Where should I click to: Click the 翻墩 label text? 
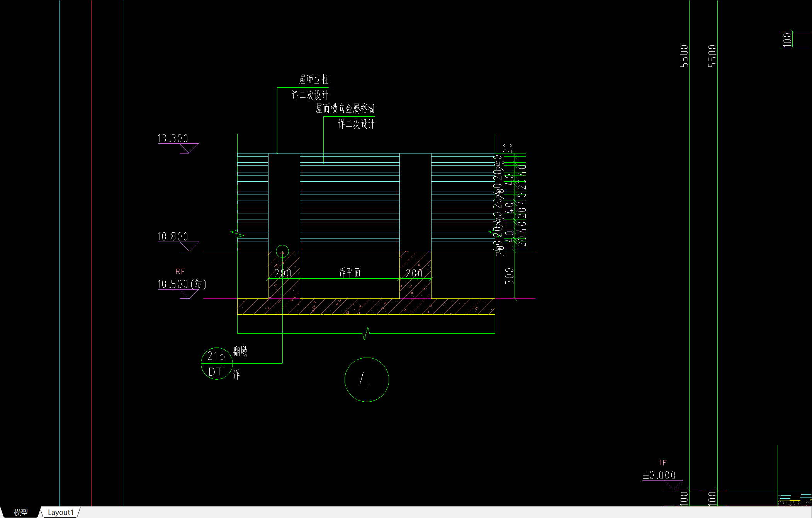click(240, 351)
